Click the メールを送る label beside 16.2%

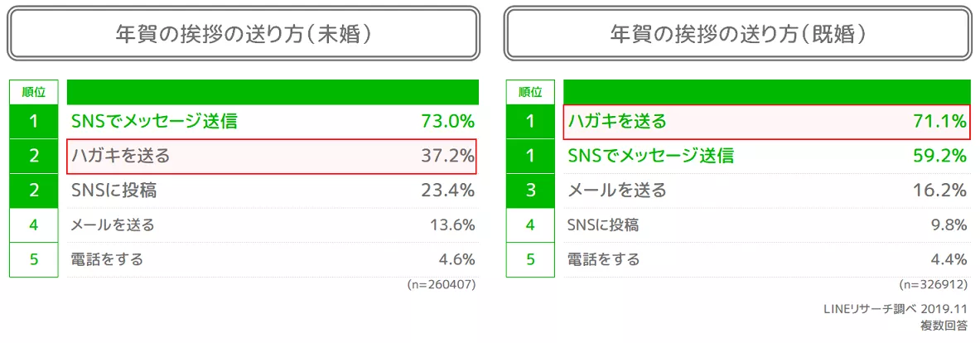pos(616,191)
